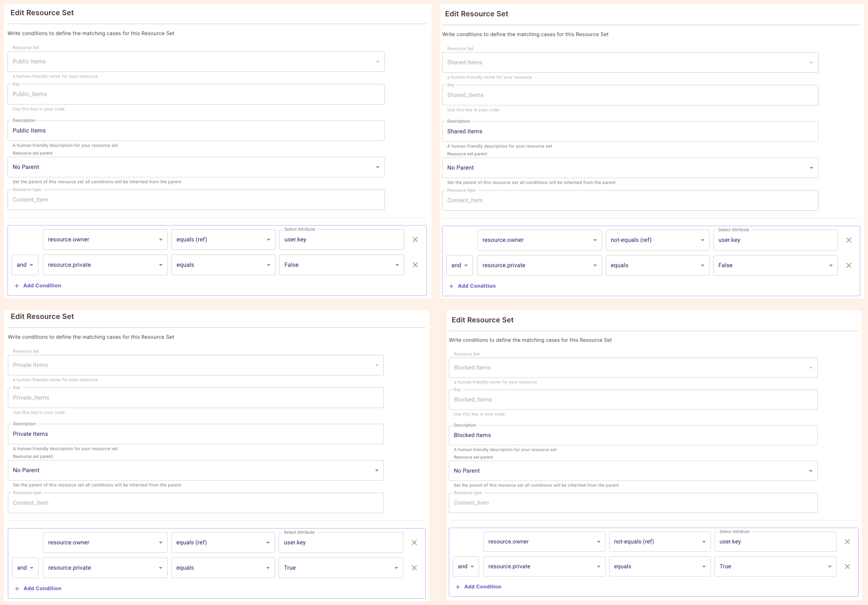868x605 pixels.
Task: Open No Parent dropdown in Shared Items panel
Action: 630,168
